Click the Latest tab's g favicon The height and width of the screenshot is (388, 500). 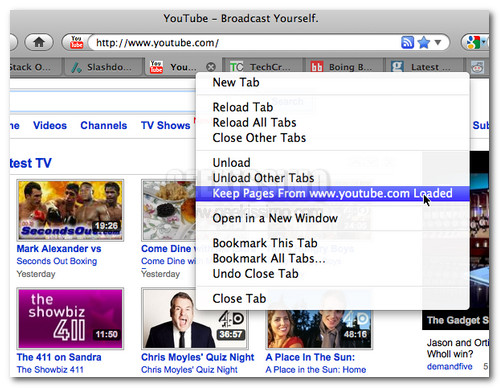[x=397, y=67]
